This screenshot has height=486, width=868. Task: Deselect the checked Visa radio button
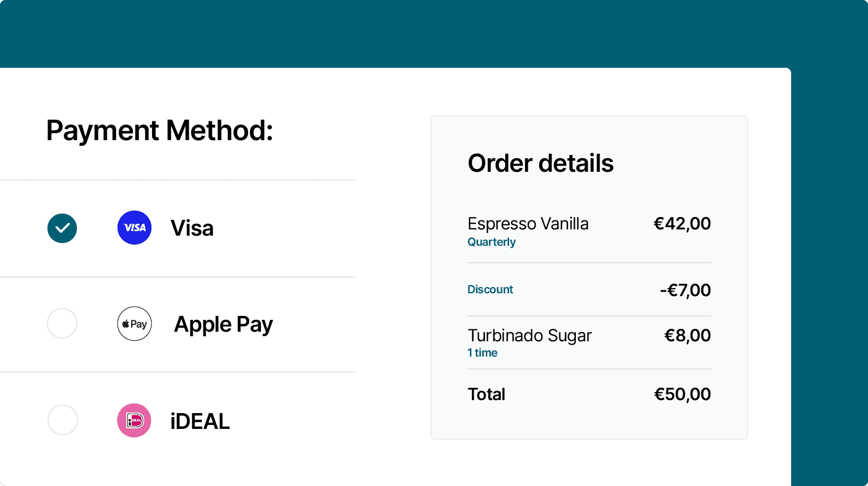[x=62, y=228]
